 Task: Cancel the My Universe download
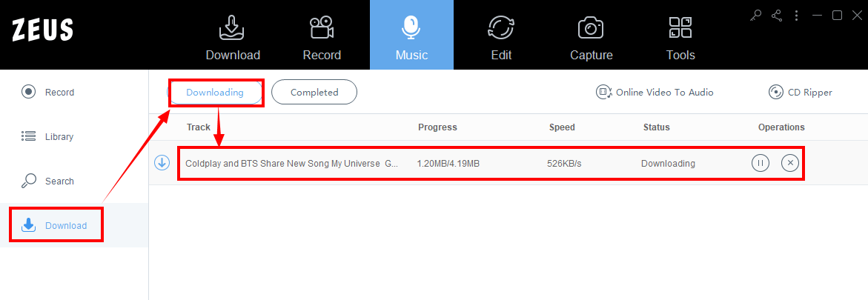pyautogui.click(x=790, y=163)
